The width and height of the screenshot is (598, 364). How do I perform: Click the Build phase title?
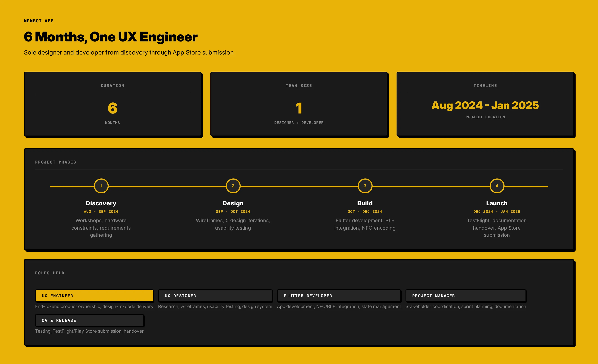pos(365,203)
